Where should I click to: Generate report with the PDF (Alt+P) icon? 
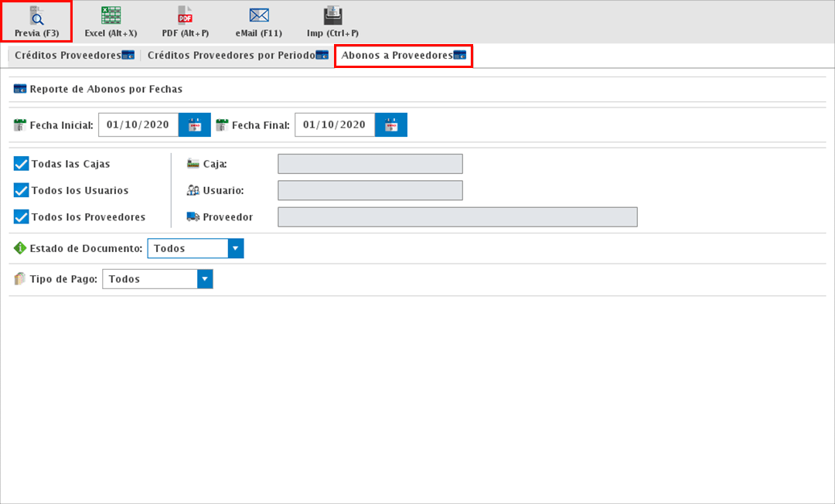(185, 15)
